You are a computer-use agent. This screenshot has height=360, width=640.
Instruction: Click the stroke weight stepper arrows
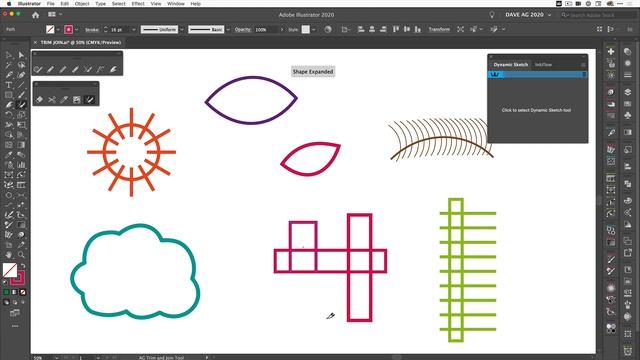point(106,30)
